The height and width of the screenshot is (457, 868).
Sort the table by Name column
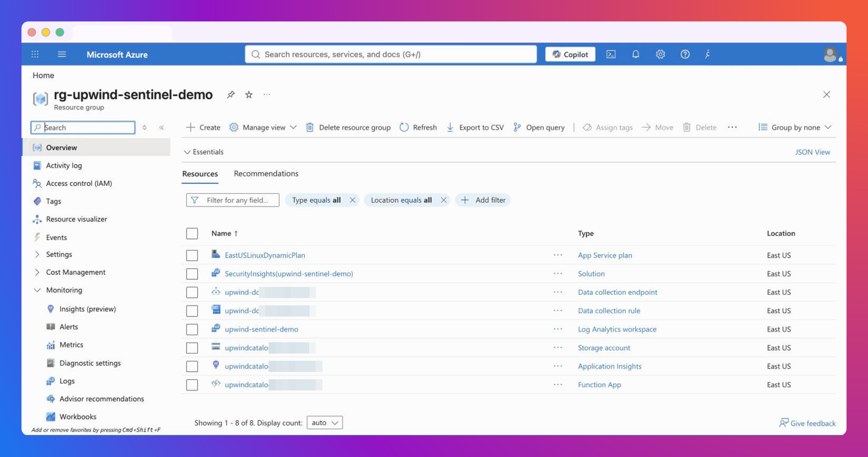coord(224,233)
